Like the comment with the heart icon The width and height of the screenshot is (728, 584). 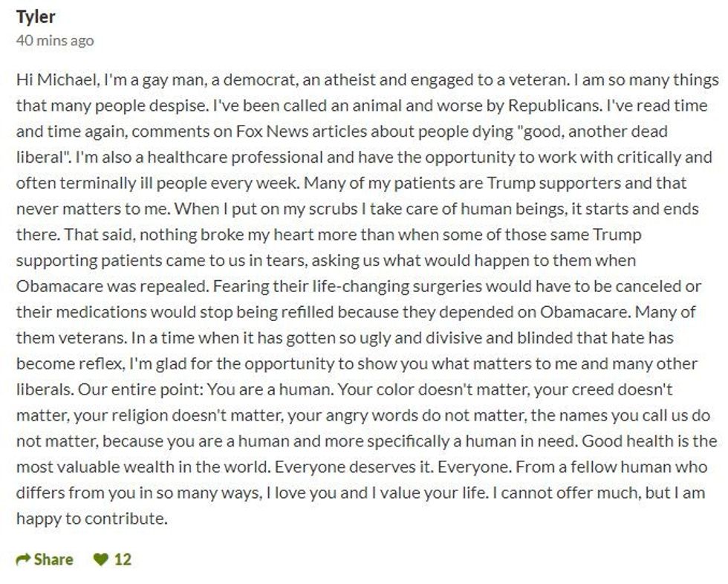click(x=100, y=559)
